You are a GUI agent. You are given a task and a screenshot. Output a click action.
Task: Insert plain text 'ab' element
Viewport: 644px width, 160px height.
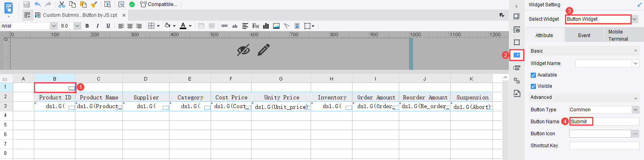click(235, 26)
